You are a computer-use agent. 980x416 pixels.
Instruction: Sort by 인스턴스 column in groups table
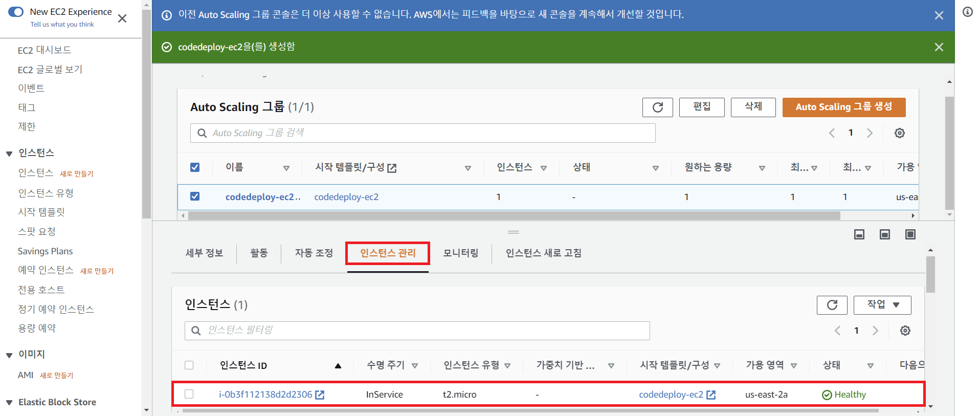pos(544,168)
